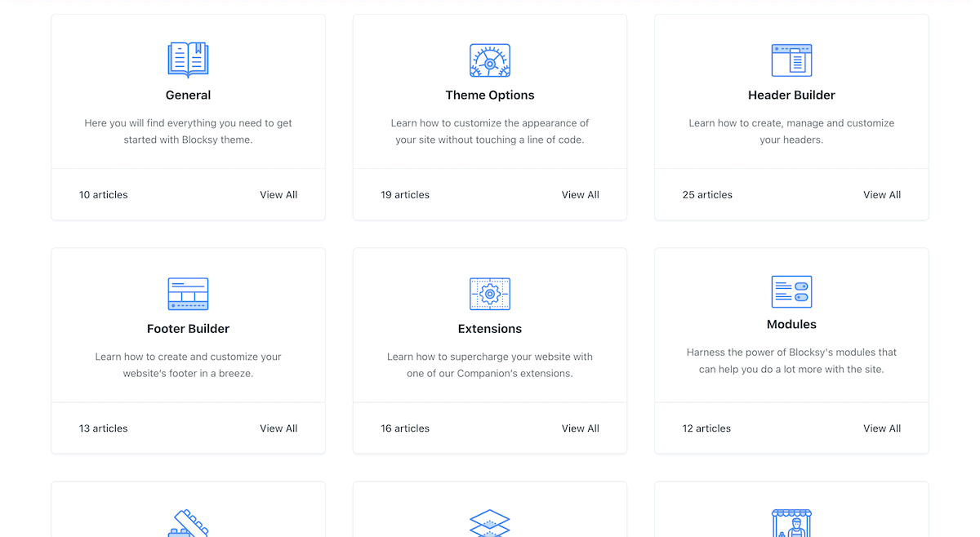
Task: View All articles in Footer Builder
Action: click(x=278, y=428)
